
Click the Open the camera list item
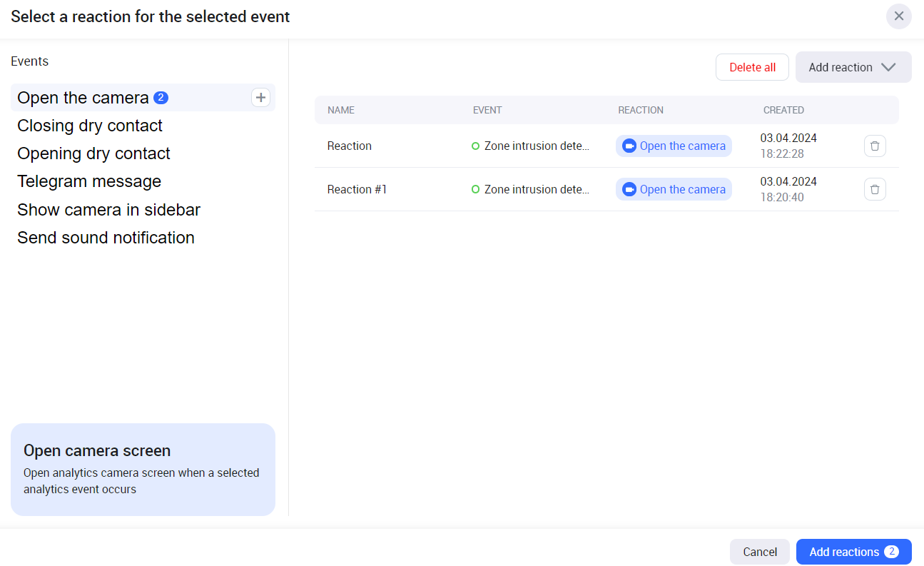tap(83, 98)
